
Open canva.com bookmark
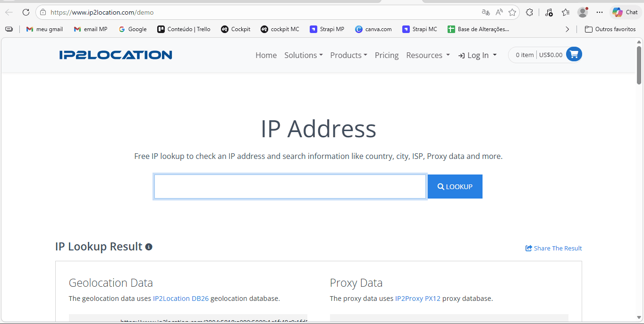(x=373, y=29)
